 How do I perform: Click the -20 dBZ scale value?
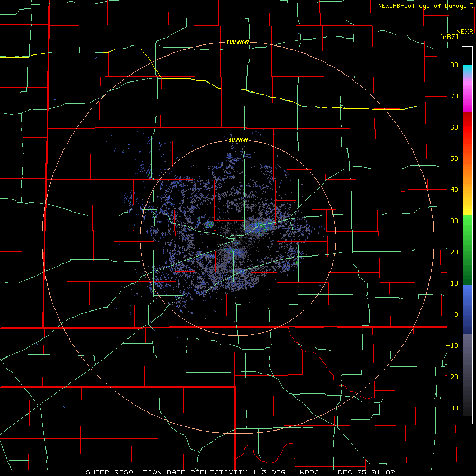tap(452, 377)
